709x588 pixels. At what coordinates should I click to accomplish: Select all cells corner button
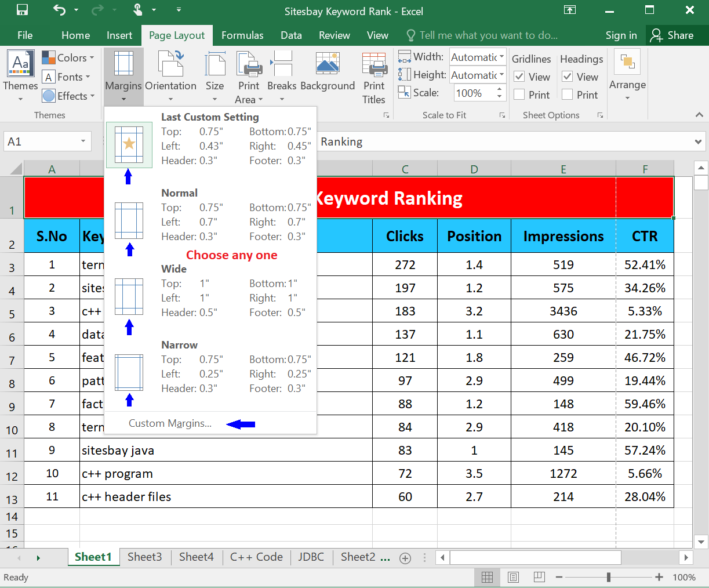point(12,168)
